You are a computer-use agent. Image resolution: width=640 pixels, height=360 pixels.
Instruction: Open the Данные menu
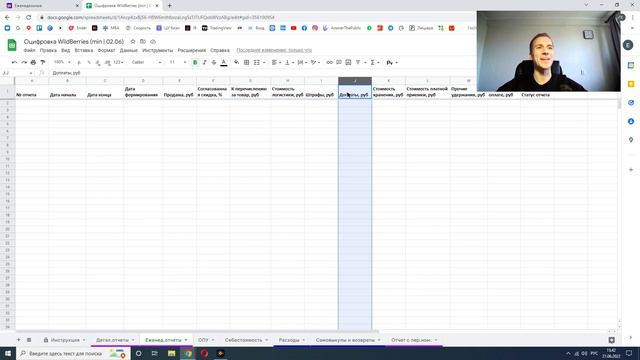click(129, 51)
